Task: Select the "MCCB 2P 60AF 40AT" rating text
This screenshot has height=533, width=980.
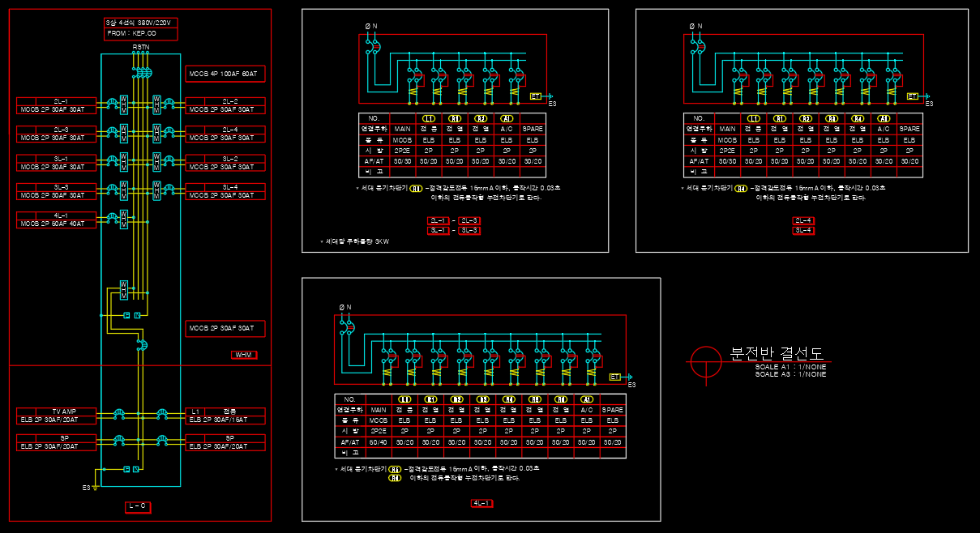Action: [53, 224]
